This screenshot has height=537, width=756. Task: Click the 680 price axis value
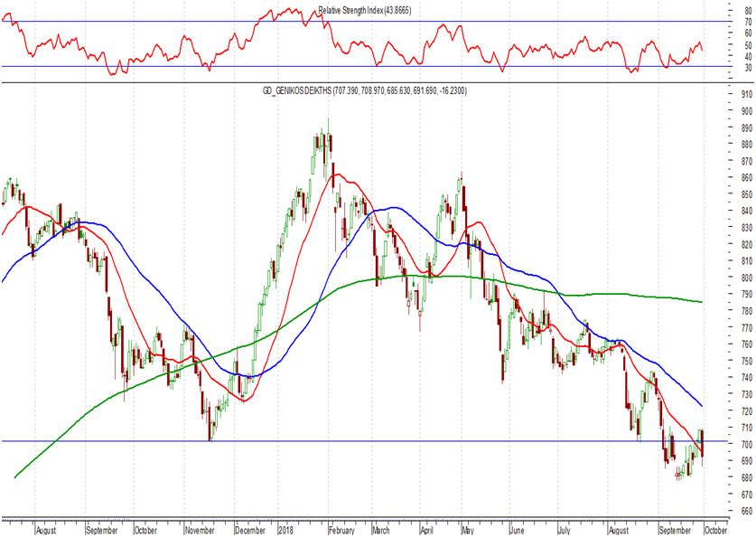pyautogui.click(x=747, y=477)
